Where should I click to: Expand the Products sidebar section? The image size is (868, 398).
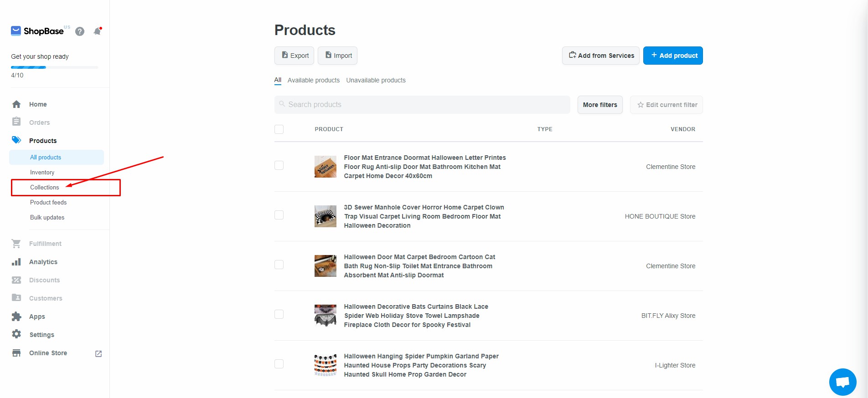point(43,141)
